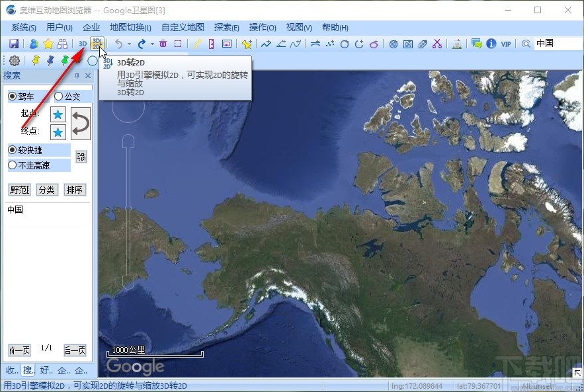Switch to the 收.. bottom tab
This screenshot has height=392, width=584.
[12, 370]
